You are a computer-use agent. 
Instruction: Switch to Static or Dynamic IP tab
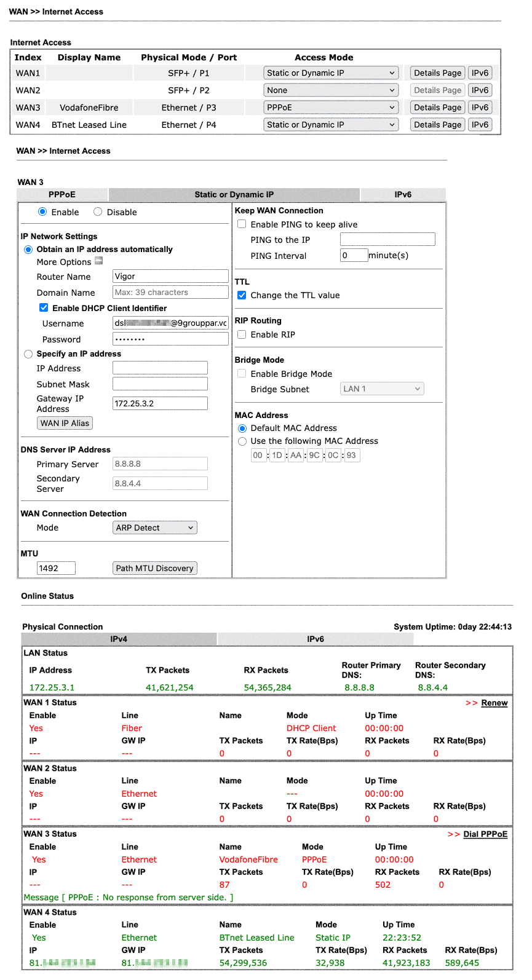234,194
